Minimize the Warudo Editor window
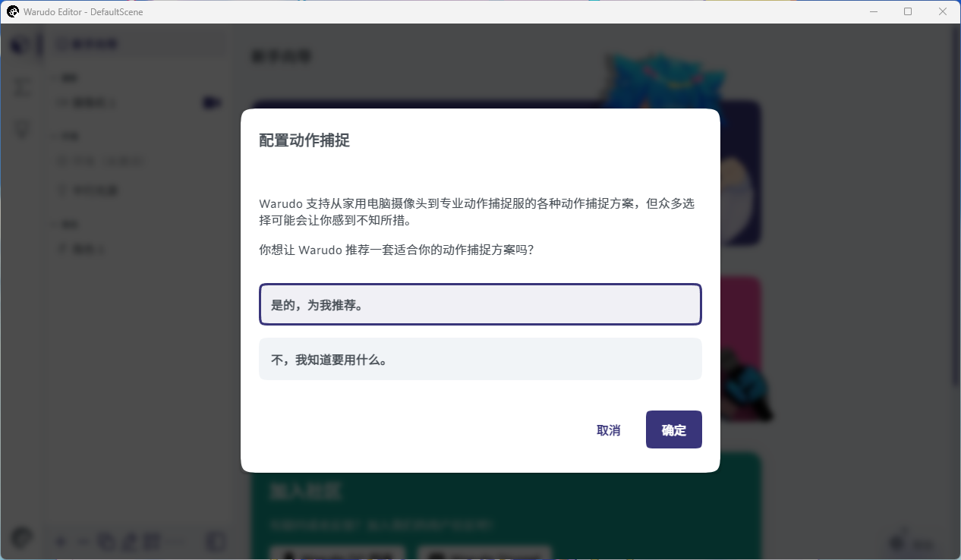The image size is (961, 560). (x=874, y=11)
